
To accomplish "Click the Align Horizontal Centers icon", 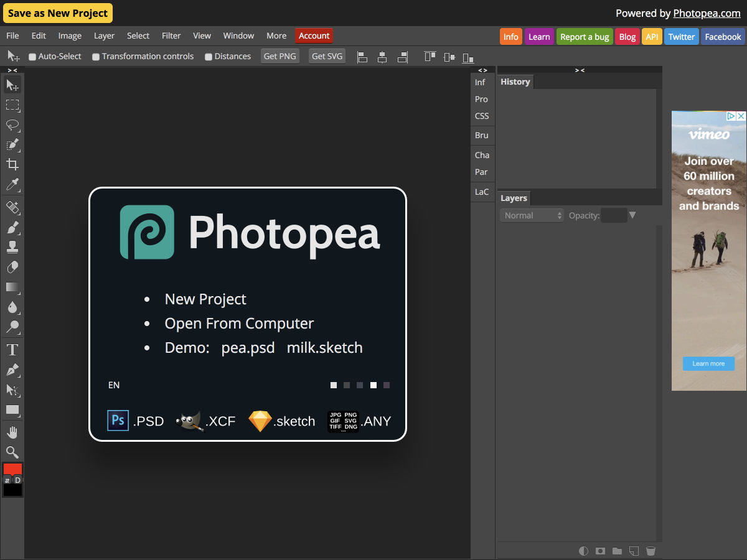I will (382, 57).
